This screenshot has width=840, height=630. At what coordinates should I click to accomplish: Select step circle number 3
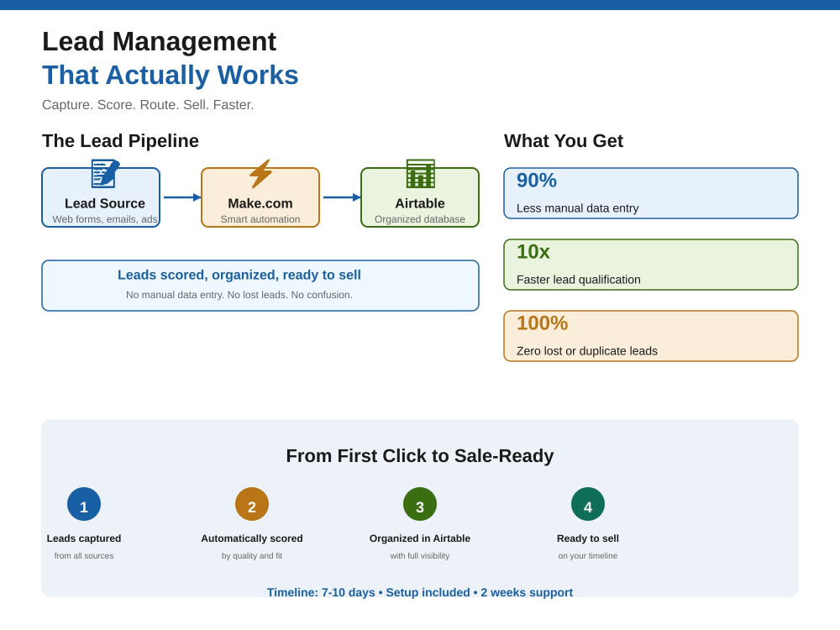point(420,504)
